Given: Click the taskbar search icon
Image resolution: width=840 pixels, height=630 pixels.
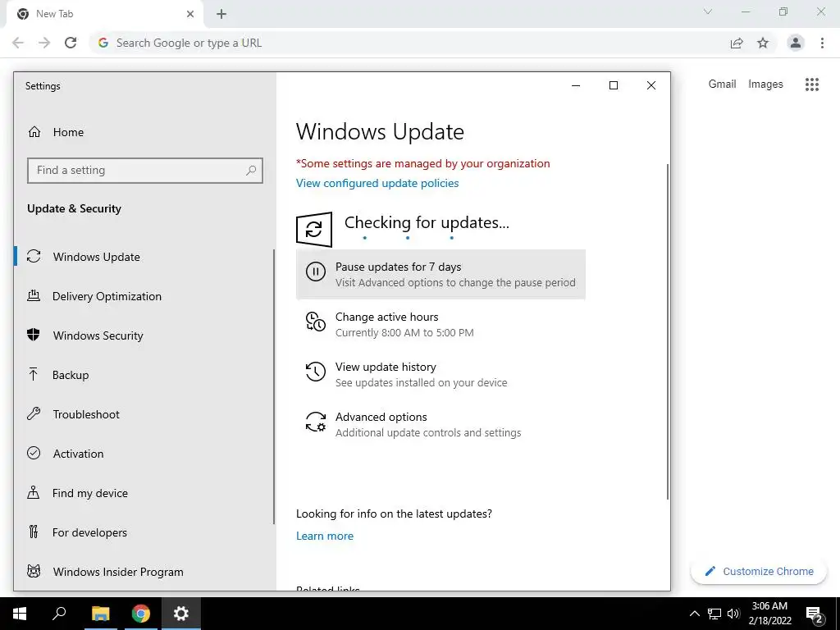Looking at the screenshot, I should 59,614.
